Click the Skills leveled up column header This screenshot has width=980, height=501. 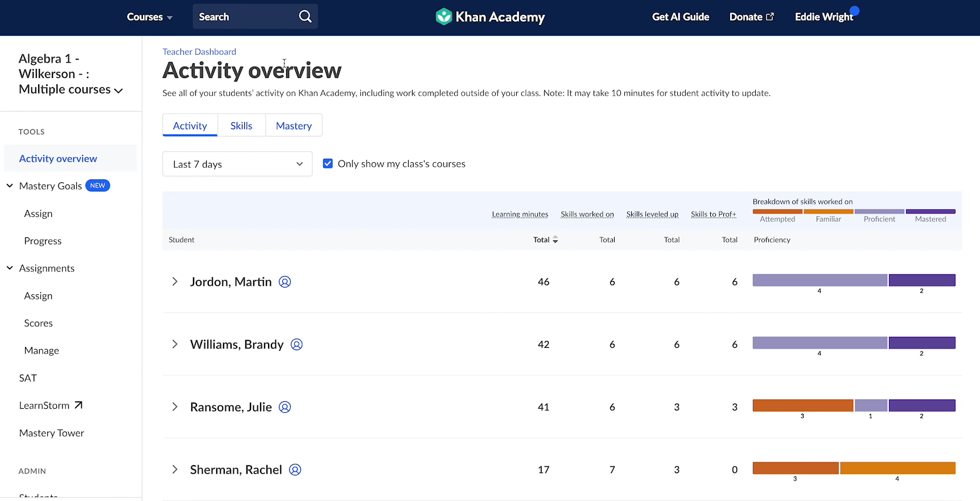652,215
